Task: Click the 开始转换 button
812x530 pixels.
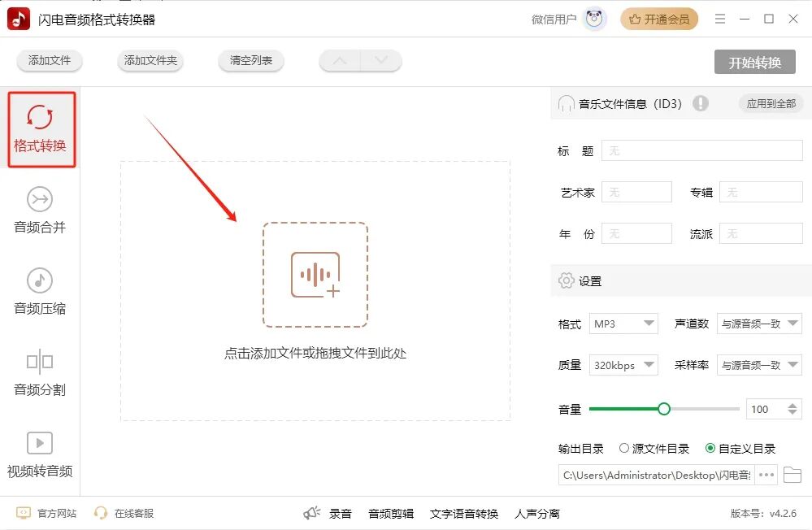Action: tap(754, 62)
